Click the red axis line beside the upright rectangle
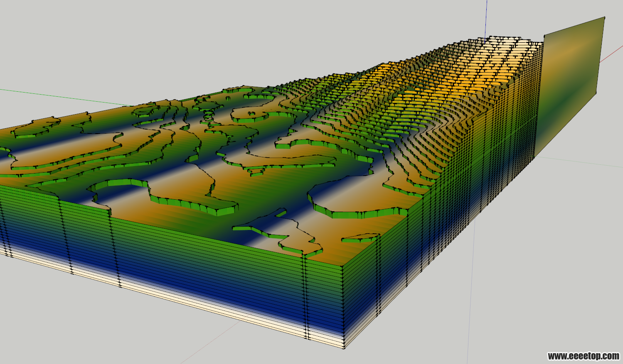Viewport: 623px width, 364px height. 611,54
